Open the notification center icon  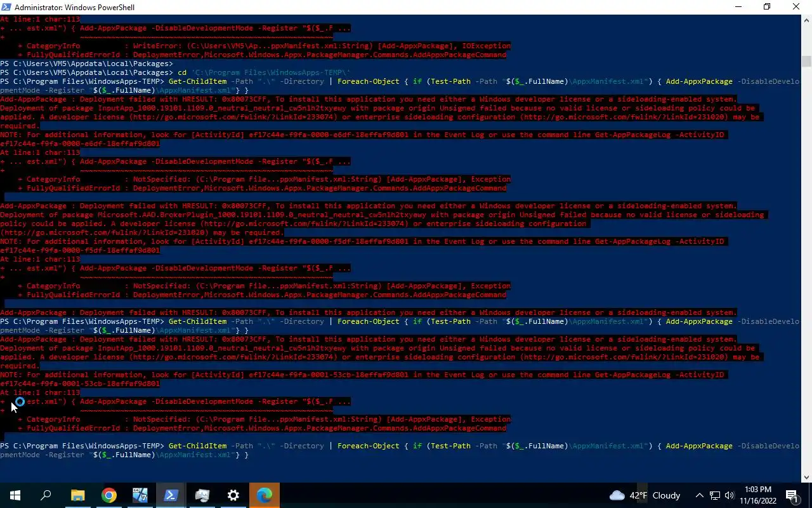coord(792,495)
